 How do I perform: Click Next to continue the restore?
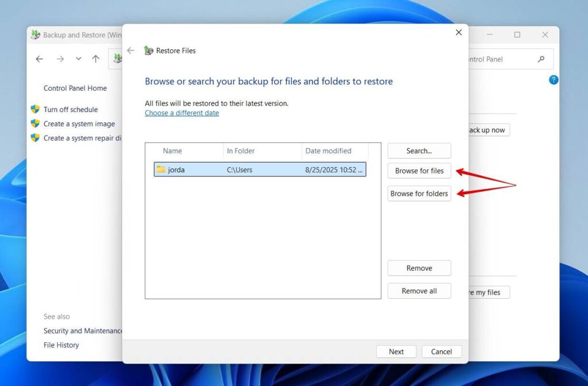[x=396, y=351]
